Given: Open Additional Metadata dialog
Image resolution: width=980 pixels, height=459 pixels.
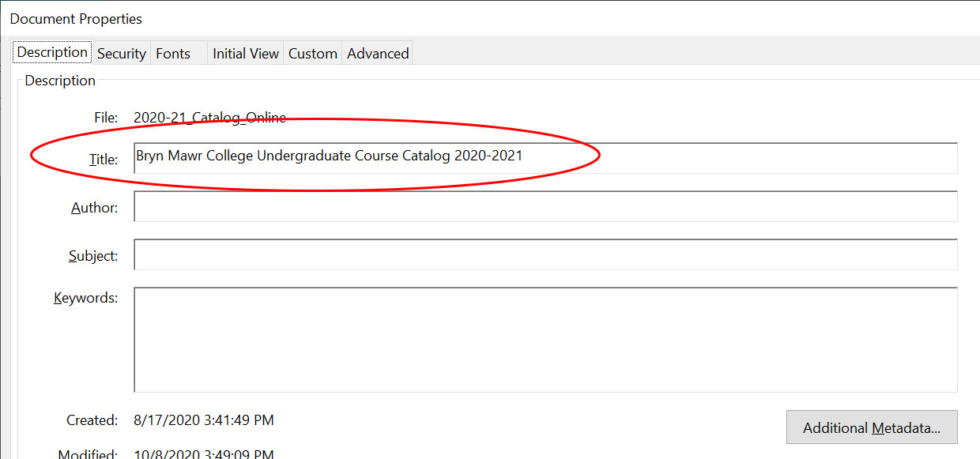Looking at the screenshot, I should click(872, 427).
